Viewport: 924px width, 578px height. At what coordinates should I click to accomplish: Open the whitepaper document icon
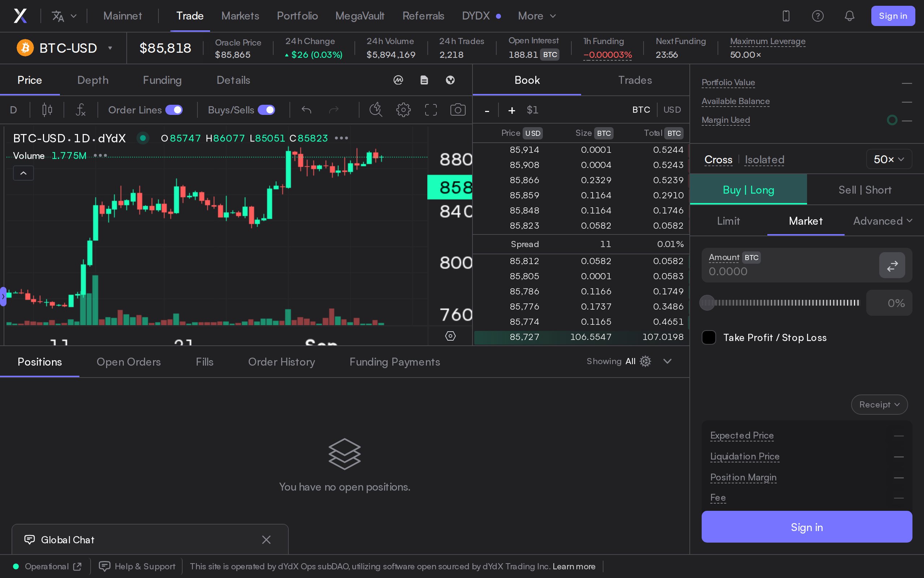[424, 80]
